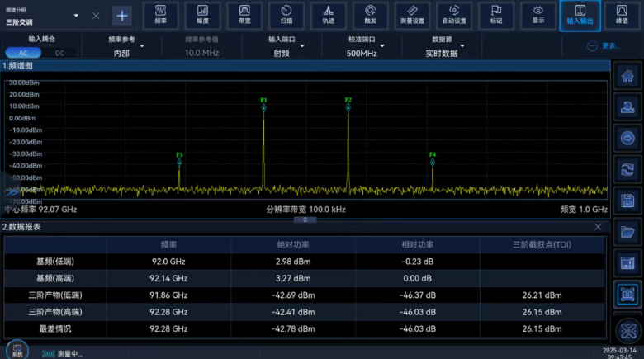
Task: Open the 幅度 (Amplitude) settings
Action: (203, 15)
